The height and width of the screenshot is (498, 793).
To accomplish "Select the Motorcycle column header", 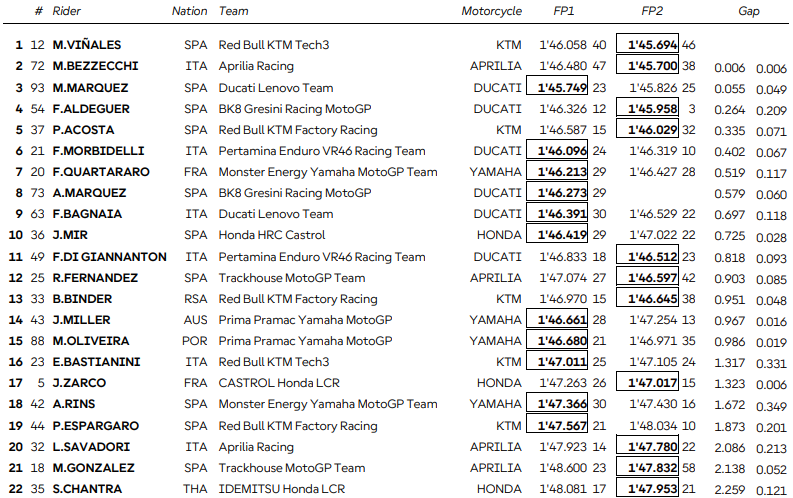I will point(491,11).
